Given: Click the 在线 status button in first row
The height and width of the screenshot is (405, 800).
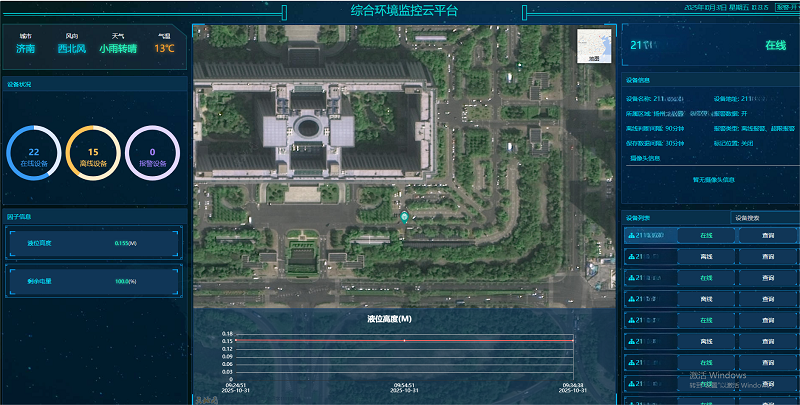Looking at the screenshot, I should 706,235.
